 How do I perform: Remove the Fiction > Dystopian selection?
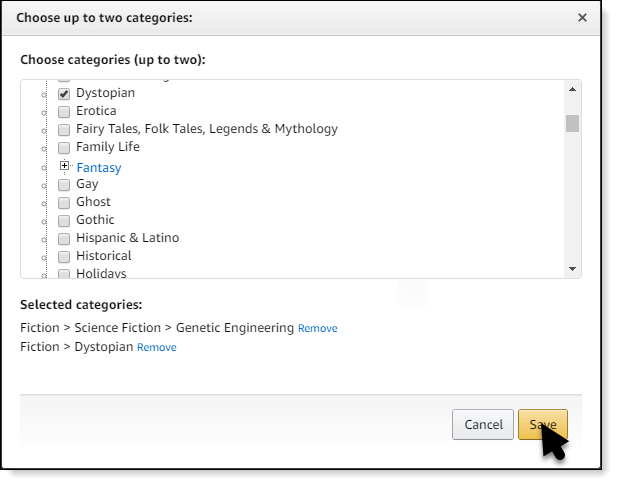point(156,348)
